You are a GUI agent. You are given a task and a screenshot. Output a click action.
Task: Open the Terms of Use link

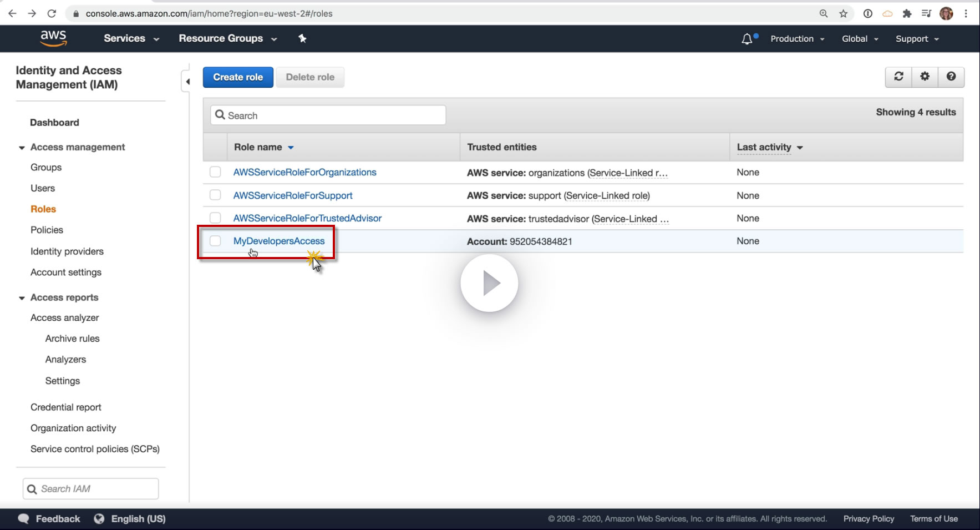934,519
